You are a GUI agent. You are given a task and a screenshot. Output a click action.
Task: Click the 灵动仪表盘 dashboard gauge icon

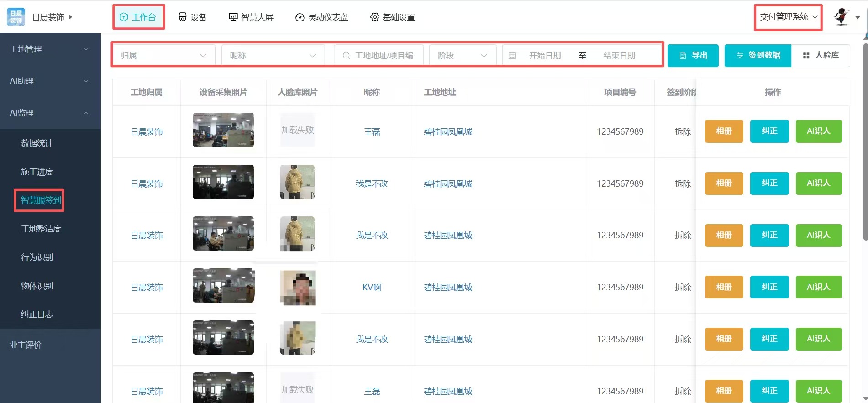[x=300, y=17]
